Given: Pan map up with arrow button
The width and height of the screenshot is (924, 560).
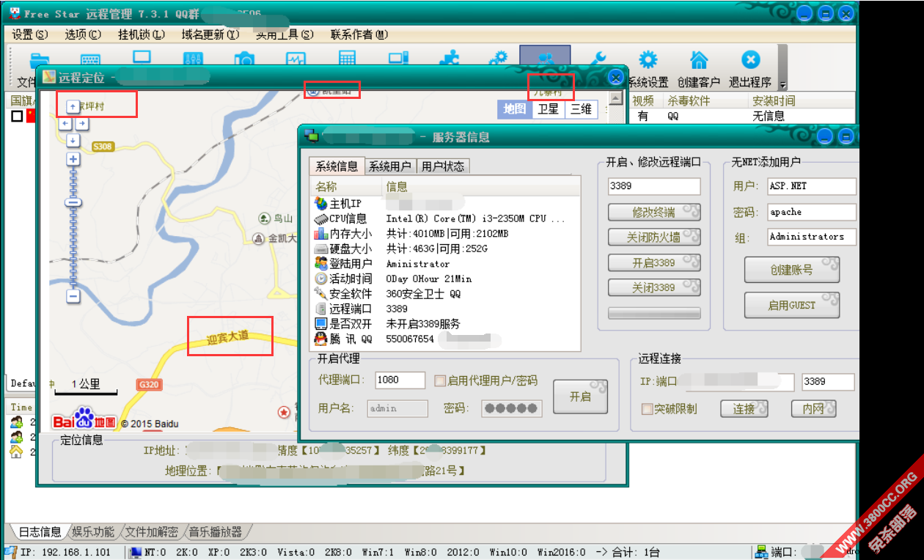Looking at the screenshot, I should click(73, 107).
